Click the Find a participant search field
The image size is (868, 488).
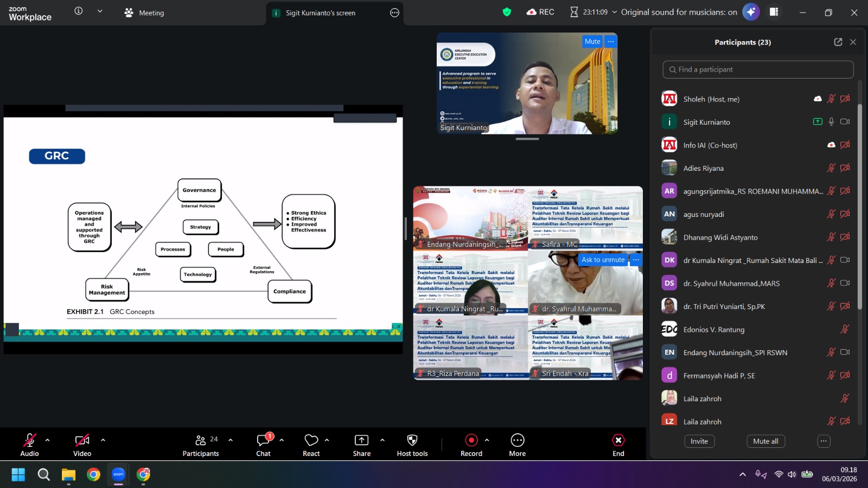pos(758,69)
